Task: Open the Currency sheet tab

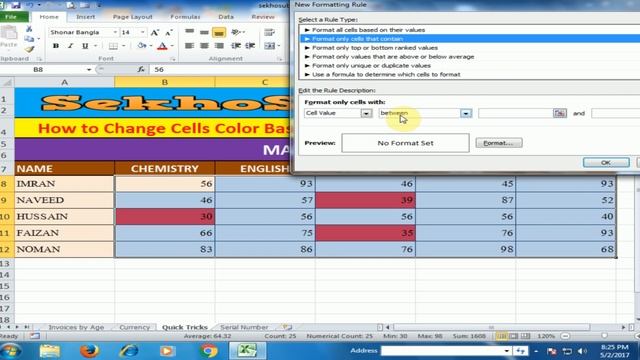Action: (x=135, y=327)
